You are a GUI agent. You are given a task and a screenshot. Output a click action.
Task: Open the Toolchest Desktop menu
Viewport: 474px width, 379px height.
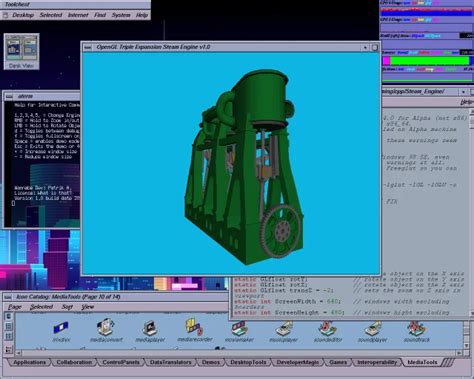[23, 15]
